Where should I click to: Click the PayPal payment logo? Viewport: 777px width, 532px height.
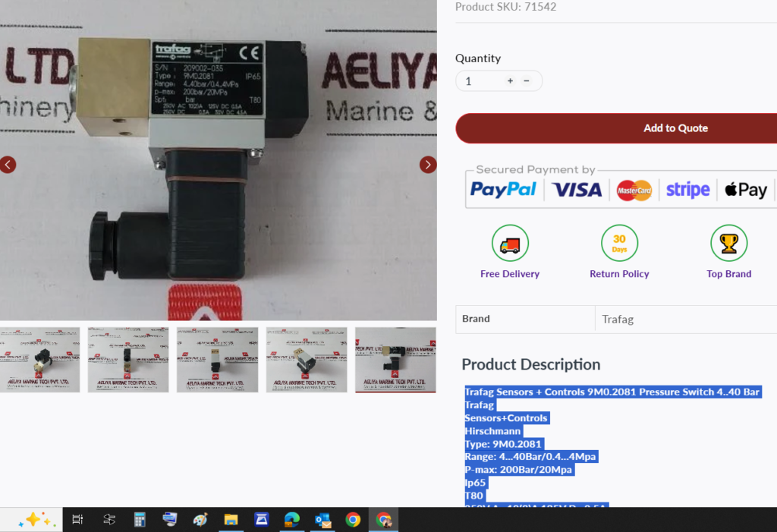503,190
